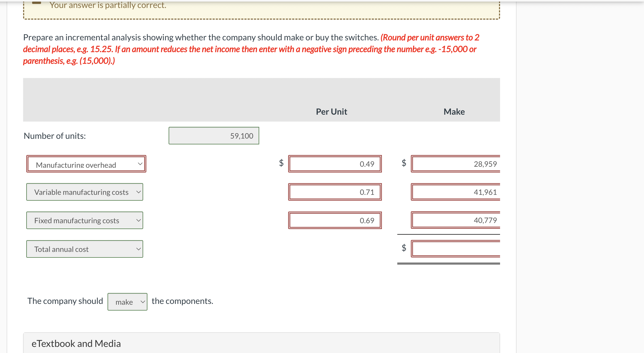Open the Total annual cost dropdown

tap(84, 249)
